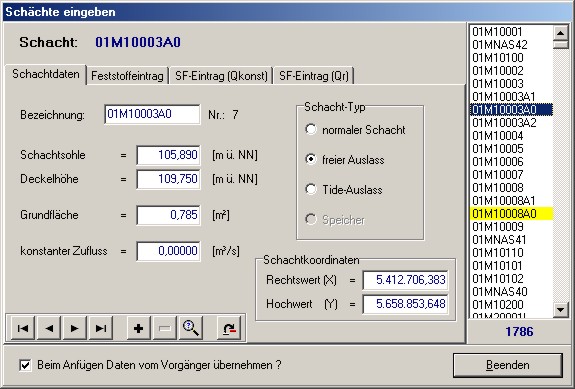This screenshot has height=389, width=575.
Task: Open the Feststoffeintrag tab
Action: click(x=127, y=76)
